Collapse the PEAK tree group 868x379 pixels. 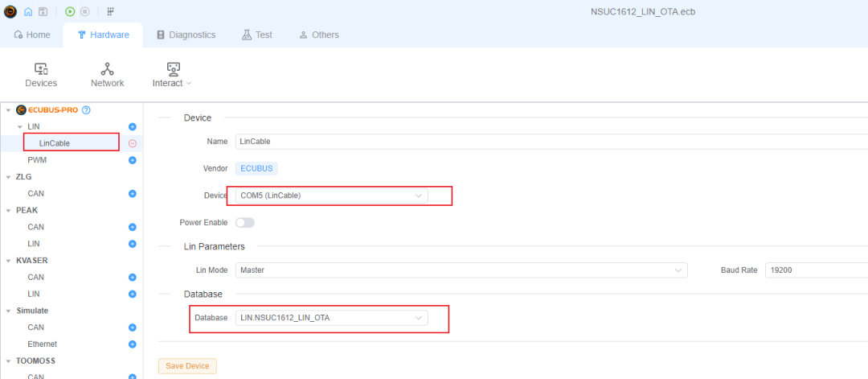tap(8, 210)
